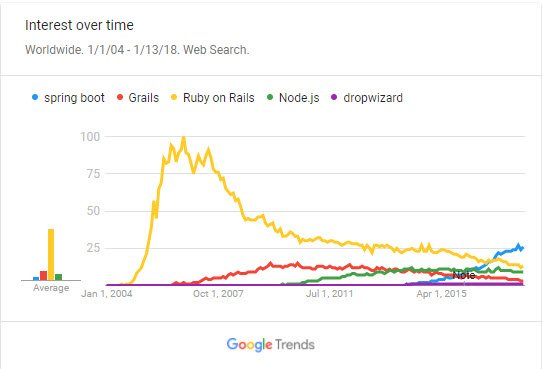The image size is (542, 369).
Task: Click the blue spring boot legend dot
Action: pyautogui.click(x=35, y=97)
